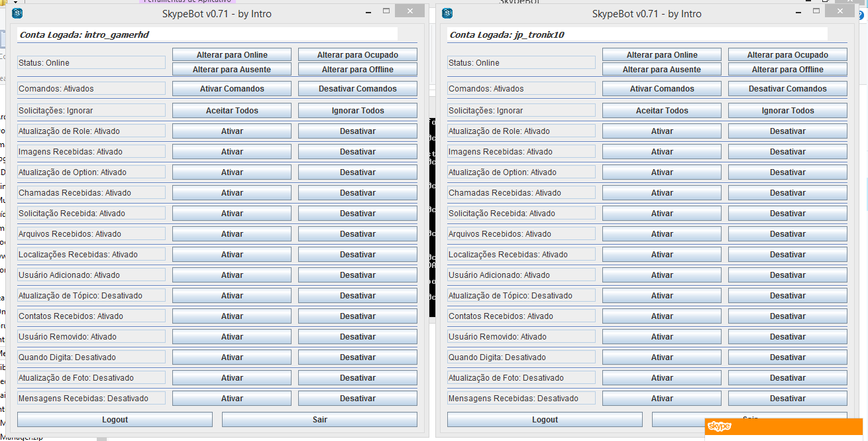Ativar Localizações Recebidas in intro_gamerhd window

(x=232, y=254)
